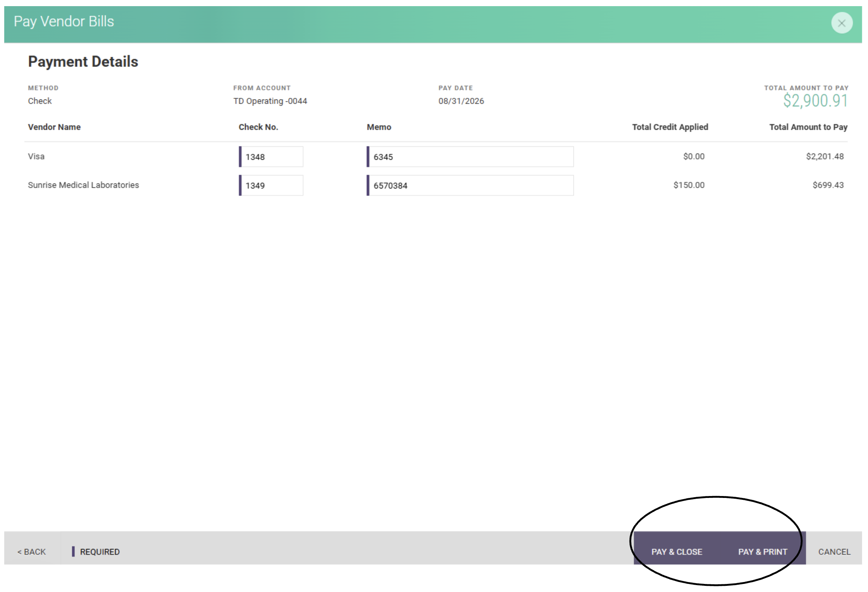Select the Visa vendor name
868x592 pixels.
click(x=36, y=156)
